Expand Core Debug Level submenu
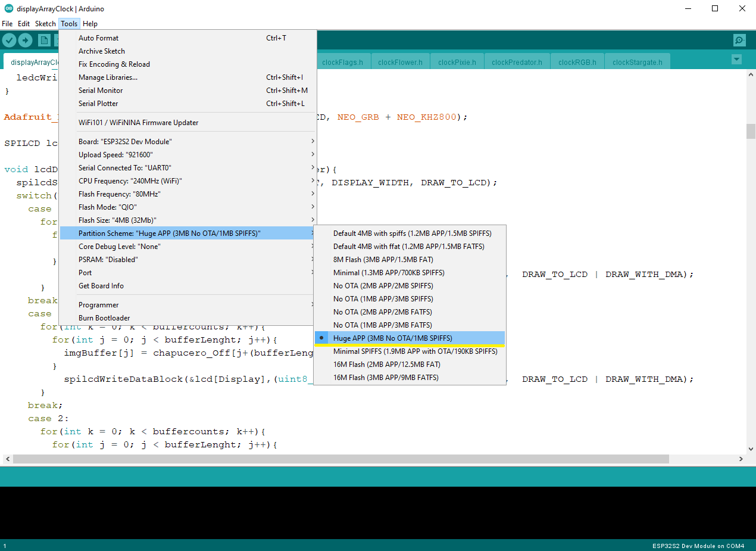Image resolution: width=756 pixels, height=551 pixels. click(188, 247)
